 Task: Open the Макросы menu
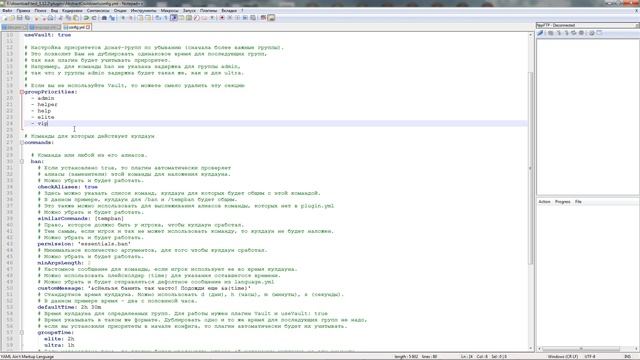tap(169, 11)
